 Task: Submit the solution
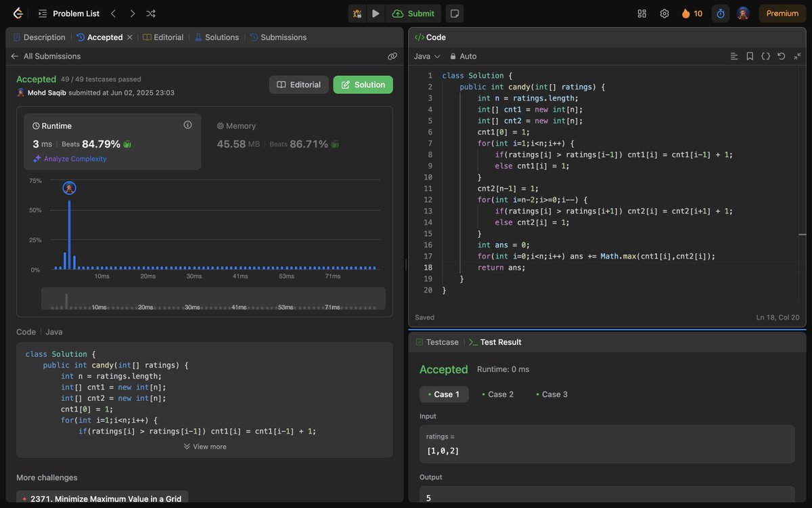[x=413, y=14]
